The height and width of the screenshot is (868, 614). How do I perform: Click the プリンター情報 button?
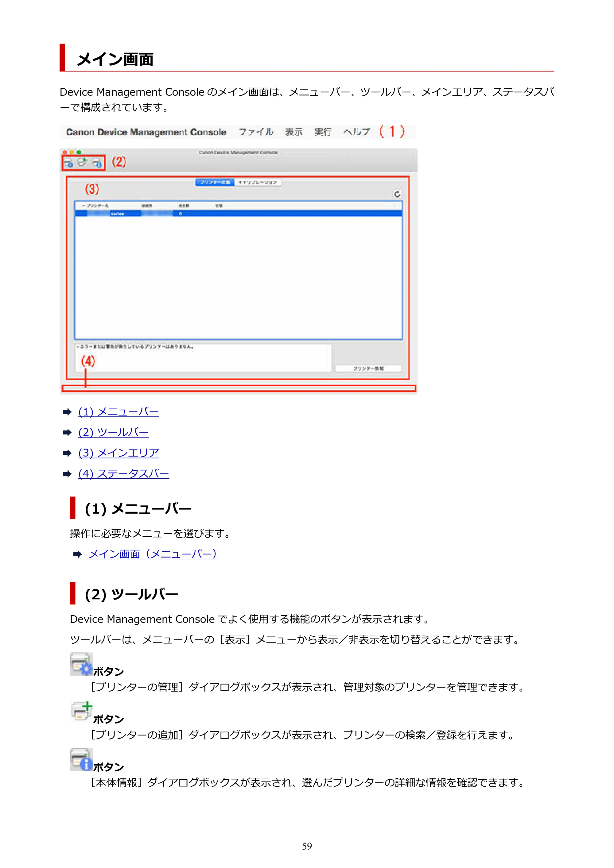point(368,368)
